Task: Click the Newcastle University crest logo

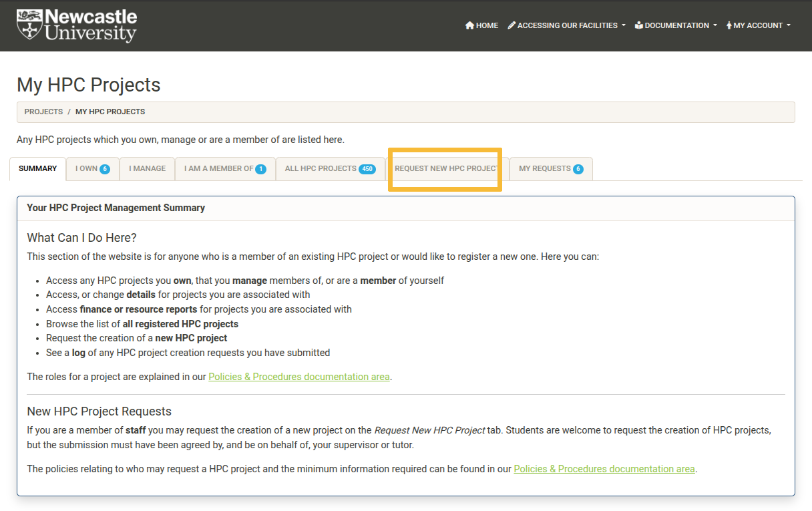Action: tap(29, 25)
